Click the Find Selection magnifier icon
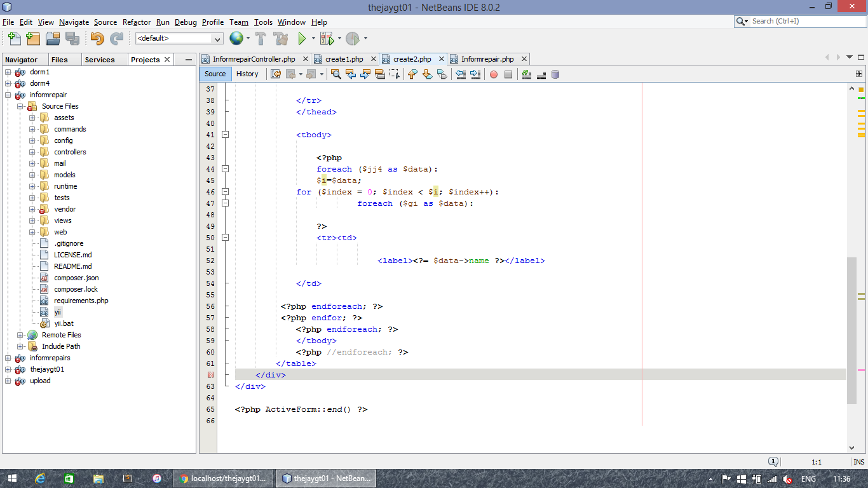The width and height of the screenshot is (868, 488). (x=336, y=74)
